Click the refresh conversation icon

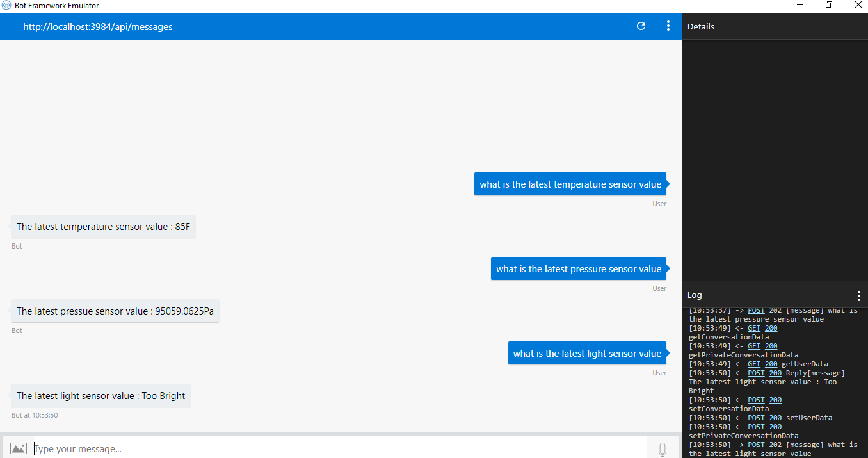tap(641, 26)
